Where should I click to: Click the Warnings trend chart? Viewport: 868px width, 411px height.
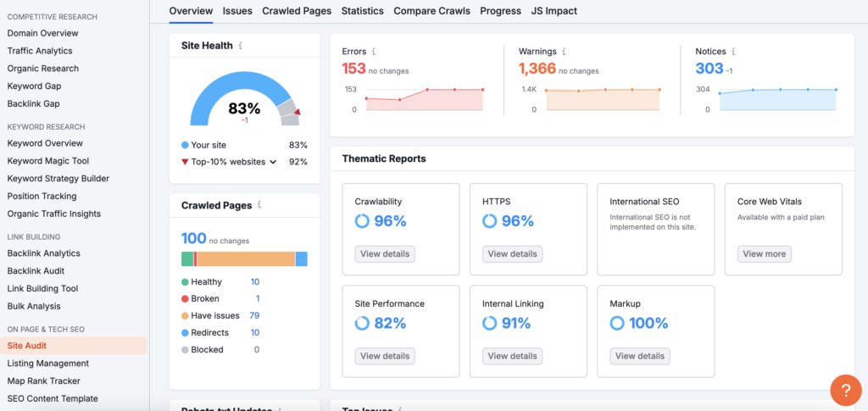[604, 99]
